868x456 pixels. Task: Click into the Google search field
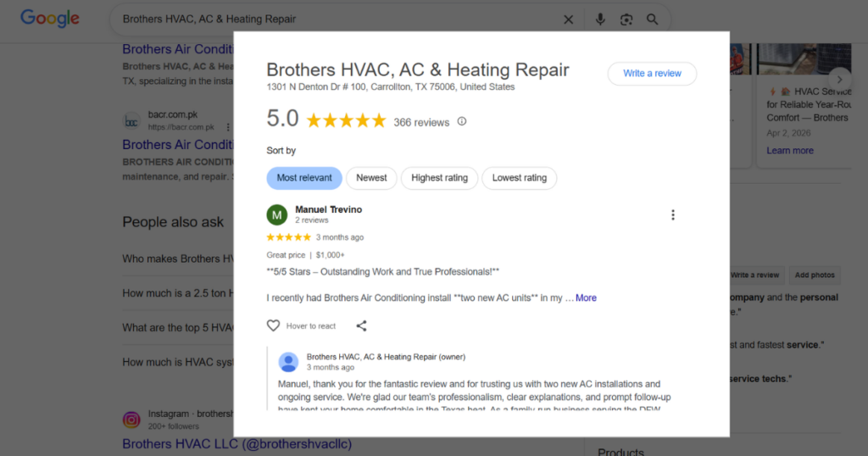coord(339,19)
